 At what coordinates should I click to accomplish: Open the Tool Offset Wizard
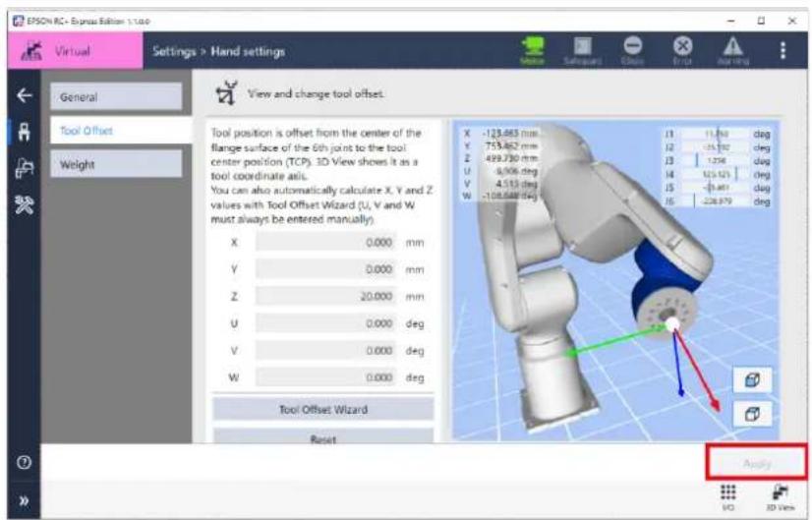click(323, 409)
